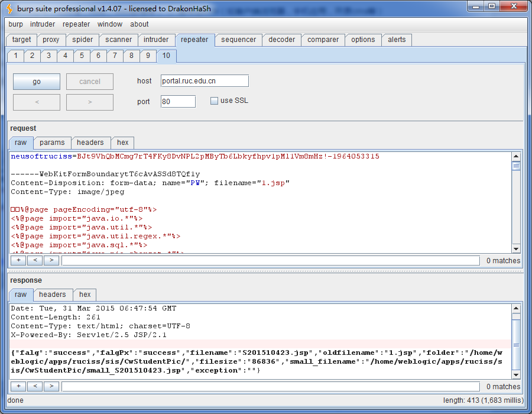The image size is (532, 414).
Task: Find previous match in response search
Action: [x=35, y=387]
